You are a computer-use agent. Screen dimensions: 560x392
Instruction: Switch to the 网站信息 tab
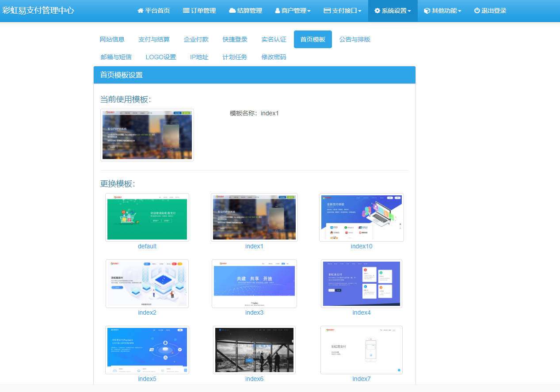113,39
